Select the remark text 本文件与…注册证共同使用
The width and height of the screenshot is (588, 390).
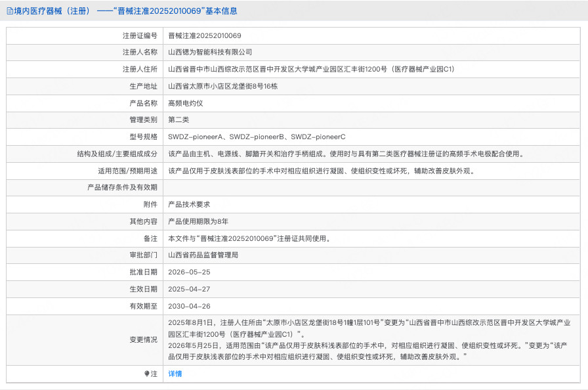250,238
